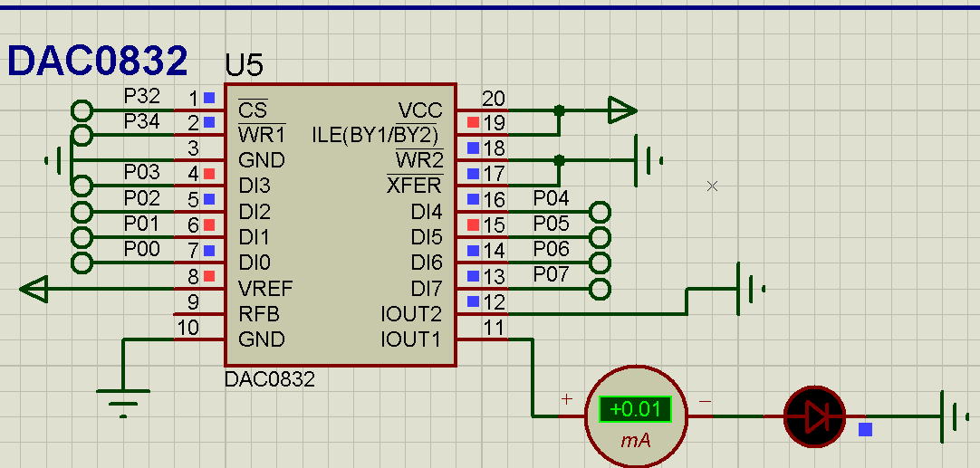Screen dimensions: 980x468
Task: Click the P04 net label
Action: (552, 198)
